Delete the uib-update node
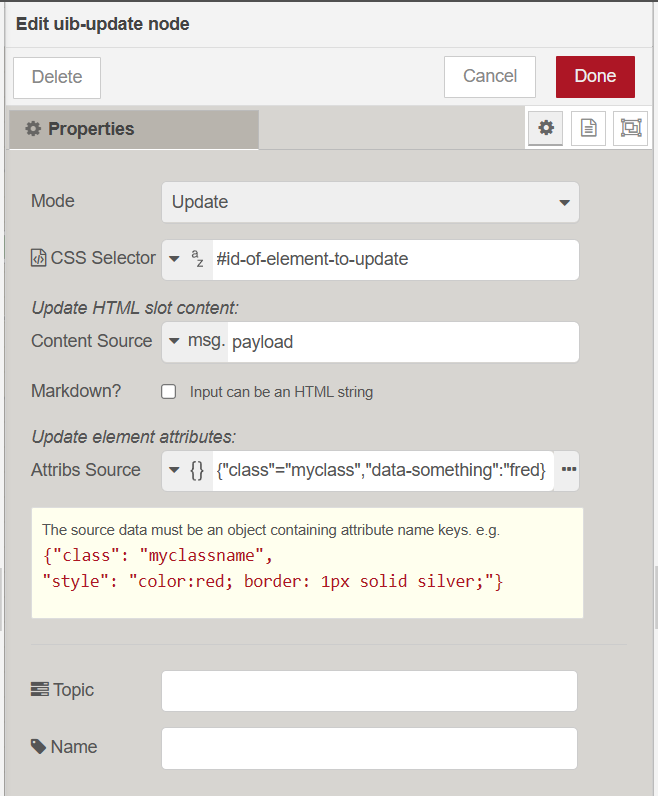This screenshot has width=658, height=796. (x=57, y=78)
